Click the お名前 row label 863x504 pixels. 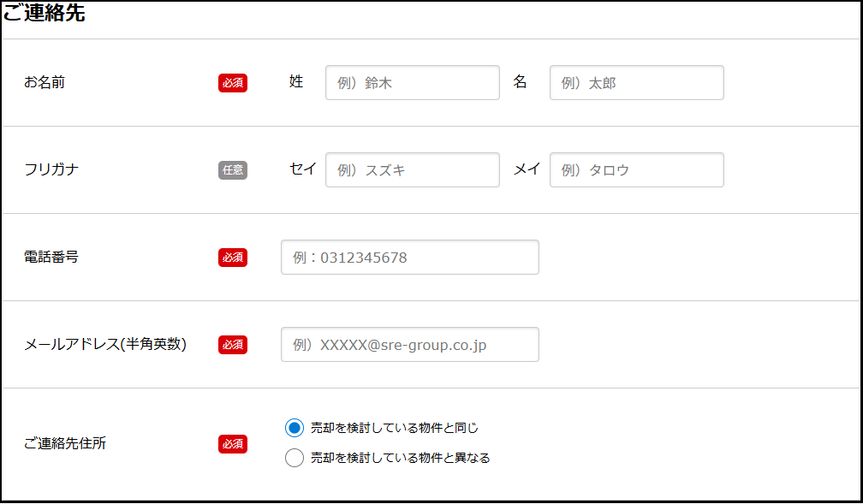[45, 83]
